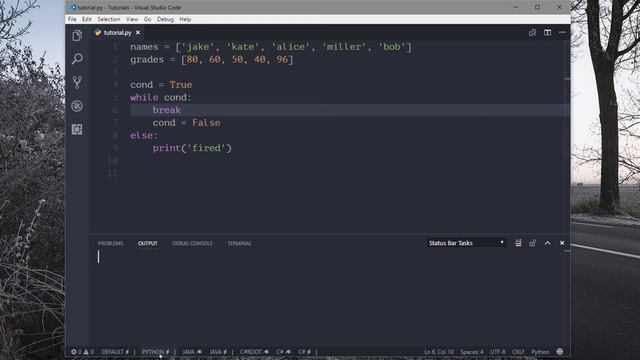Click line number 11 in the gutter
Screen dimensions: 640x360
(x=113, y=173)
